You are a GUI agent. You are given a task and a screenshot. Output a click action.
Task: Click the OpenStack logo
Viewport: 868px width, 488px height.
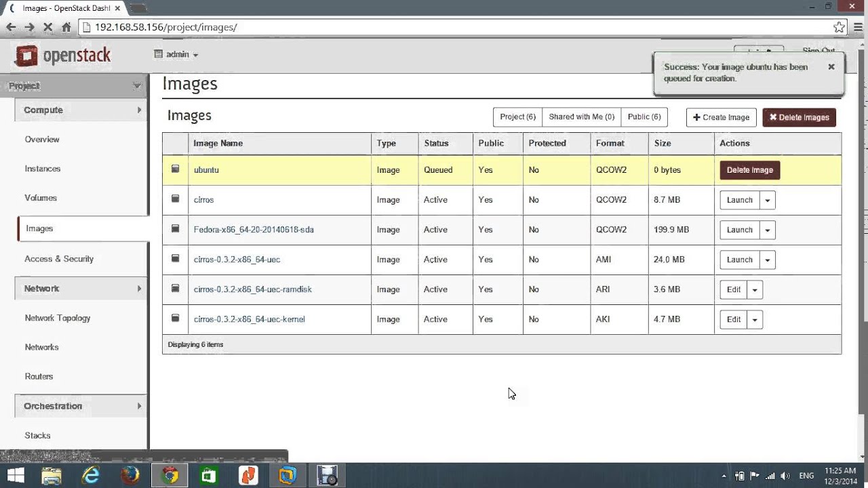pyautogui.click(x=62, y=56)
